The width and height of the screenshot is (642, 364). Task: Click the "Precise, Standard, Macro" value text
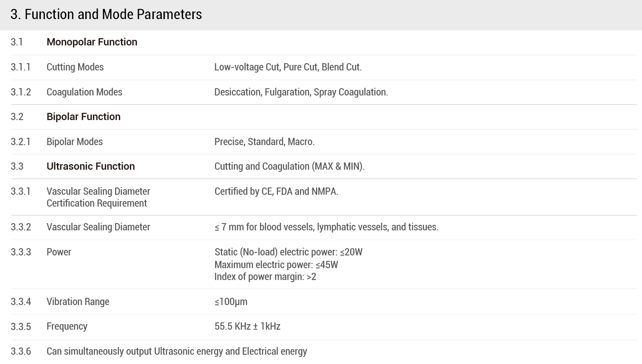pos(264,142)
